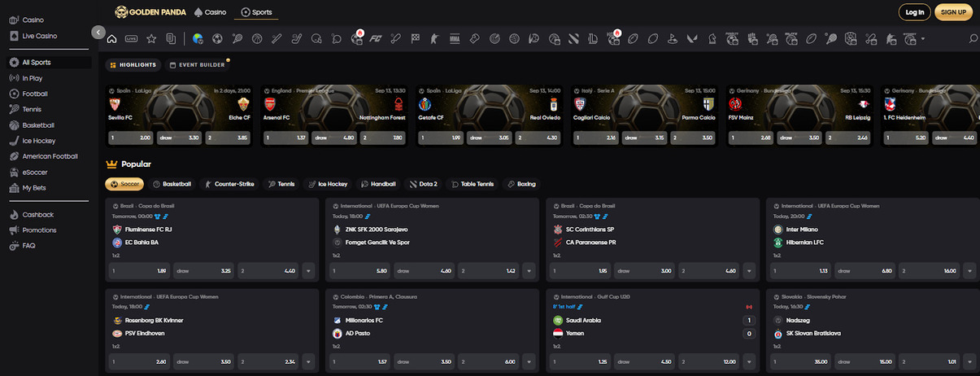Open eSoccer in the sidebar
Viewport: 980px width, 376px height.
pos(33,172)
